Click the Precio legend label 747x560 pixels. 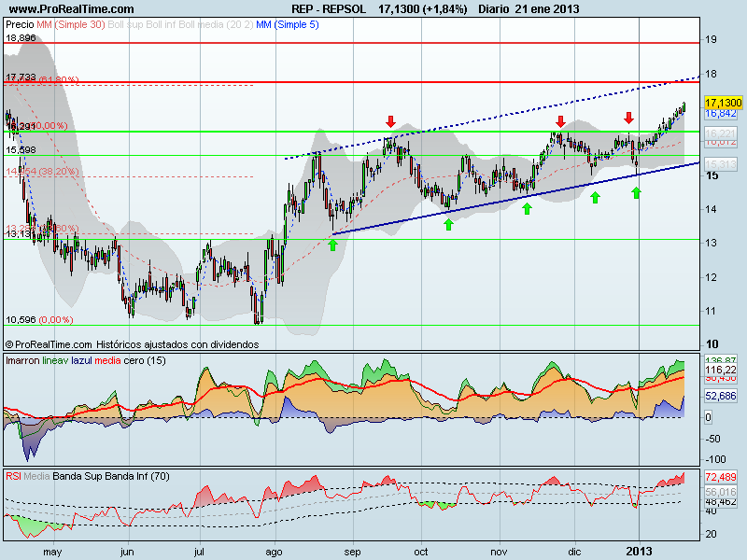(20, 24)
